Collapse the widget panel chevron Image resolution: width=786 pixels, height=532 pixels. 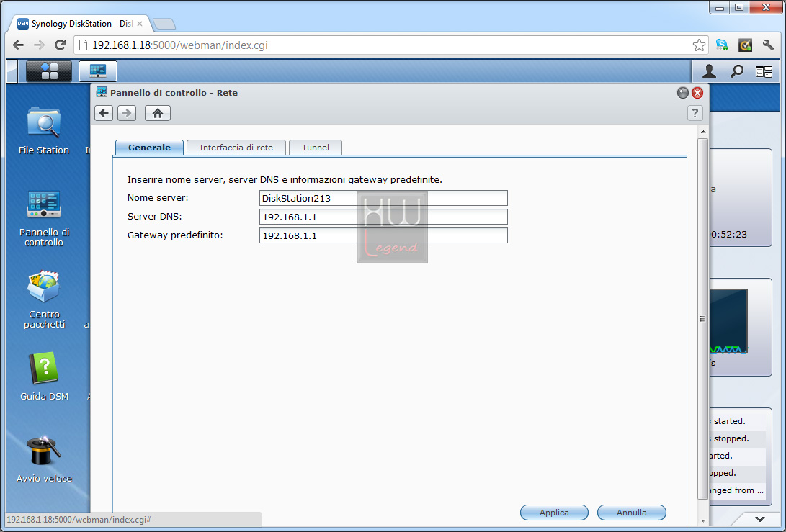tap(760, 519)
